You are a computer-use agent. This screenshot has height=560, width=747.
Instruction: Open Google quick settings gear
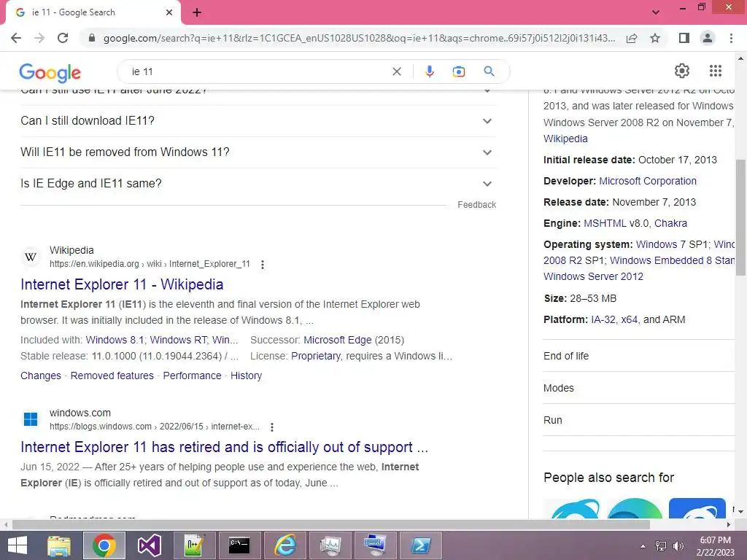pos(682,71)
